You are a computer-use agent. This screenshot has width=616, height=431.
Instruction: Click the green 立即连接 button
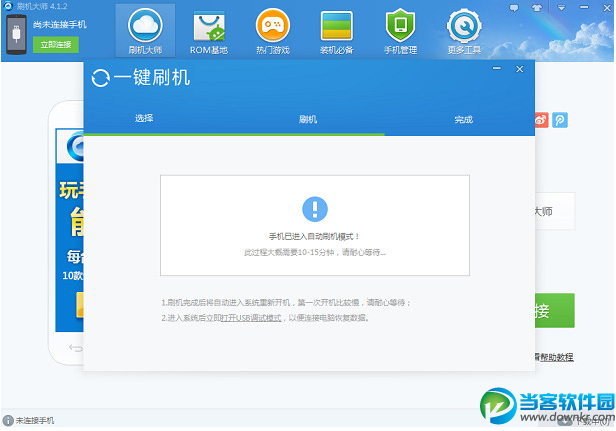(x=55, y=44)
